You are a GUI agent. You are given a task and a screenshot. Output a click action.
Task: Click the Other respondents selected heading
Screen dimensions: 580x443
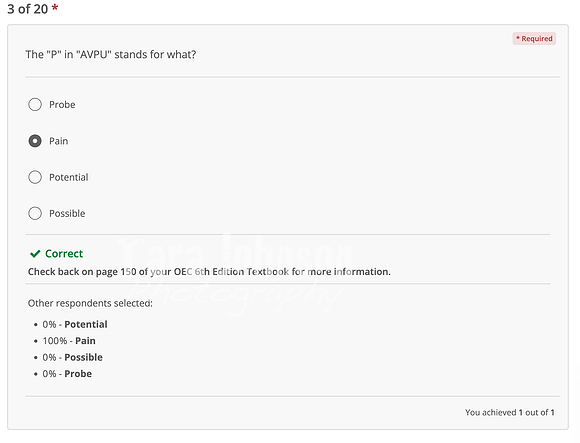pyautogui.click(x=90, y=303)
